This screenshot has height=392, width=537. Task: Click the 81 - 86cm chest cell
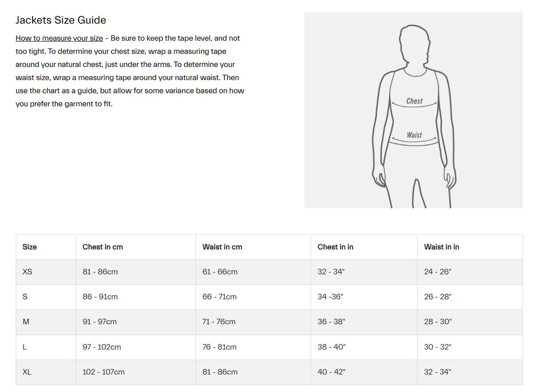coord(100,272)
